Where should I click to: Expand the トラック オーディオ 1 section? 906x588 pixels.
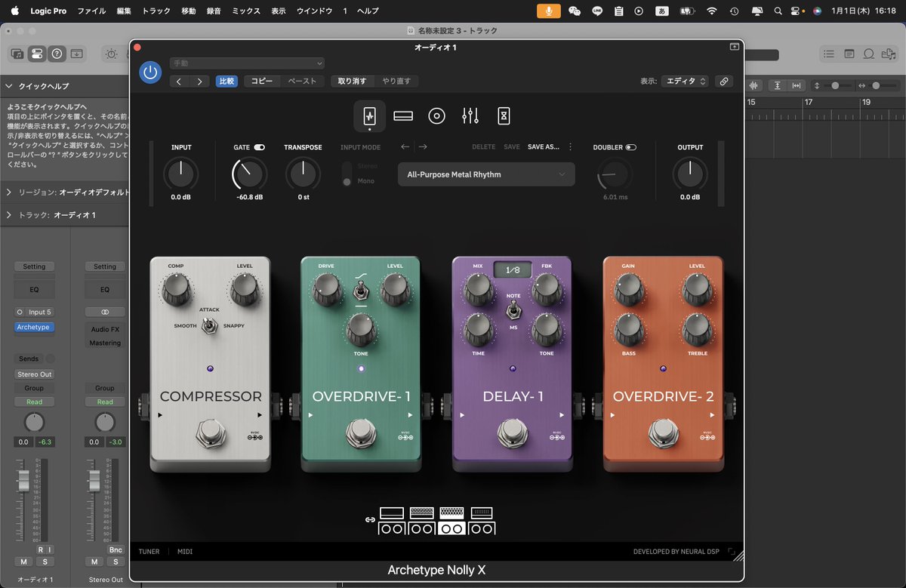pos(9,215)
